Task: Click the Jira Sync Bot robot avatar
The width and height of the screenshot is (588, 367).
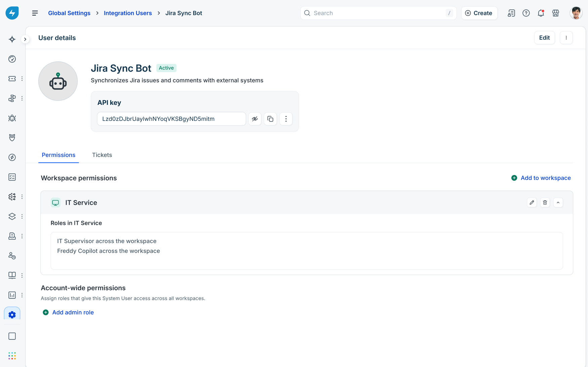Action: [58, 81]
